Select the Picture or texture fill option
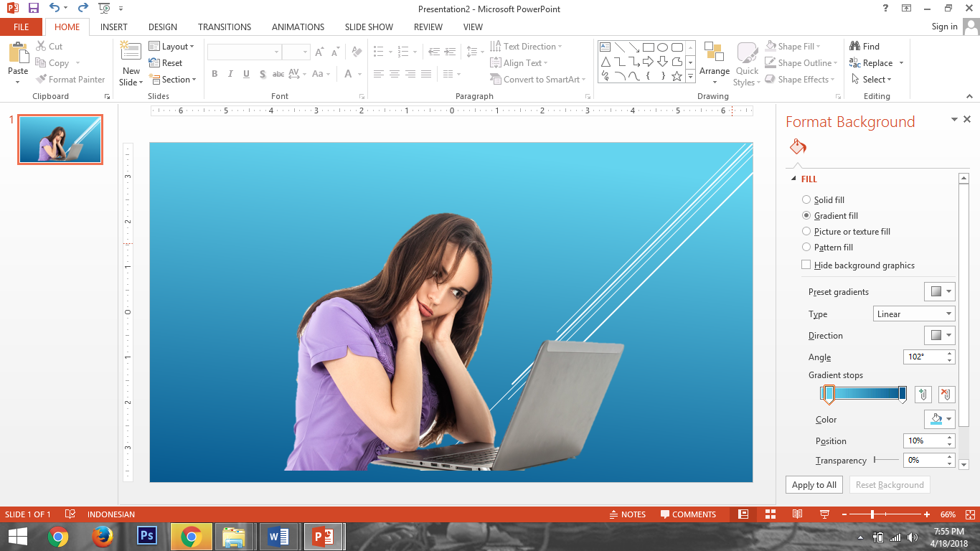The image size is (980, 551). tap(806, 232)
